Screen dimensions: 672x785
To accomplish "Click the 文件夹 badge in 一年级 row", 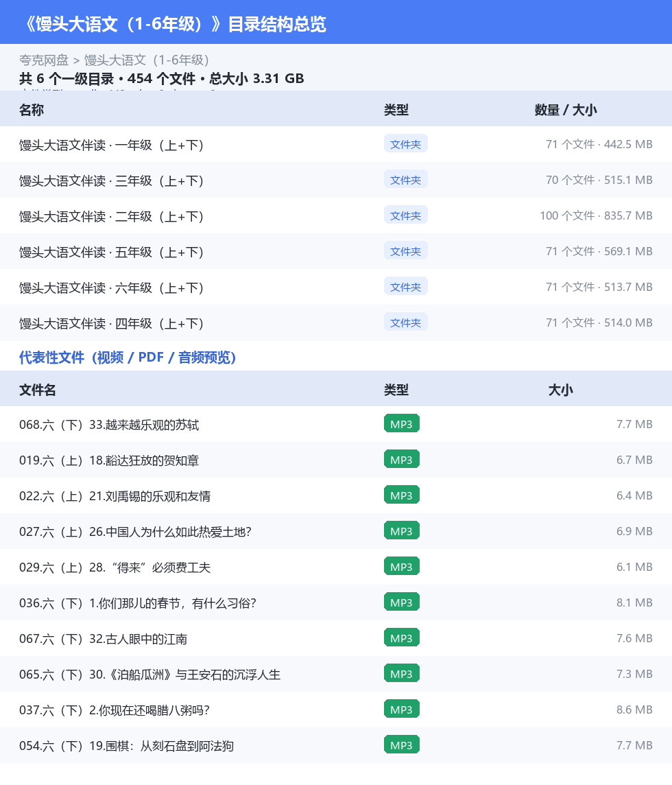I will click(x=406, y=144).
